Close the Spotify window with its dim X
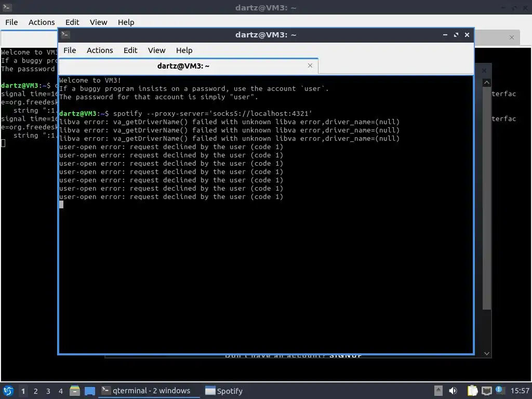The image size is (532, 399). (x=484, y=71)
